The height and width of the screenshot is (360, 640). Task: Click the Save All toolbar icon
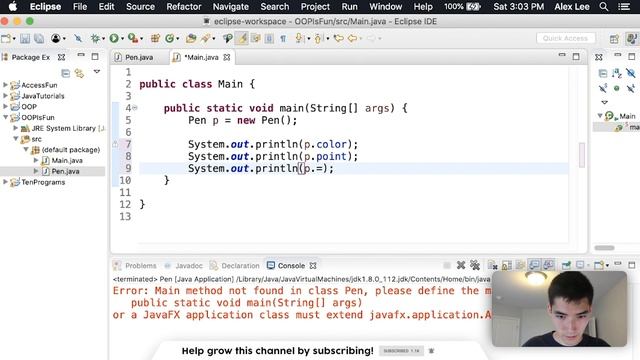pyautogui.click(x=39, y=38)
